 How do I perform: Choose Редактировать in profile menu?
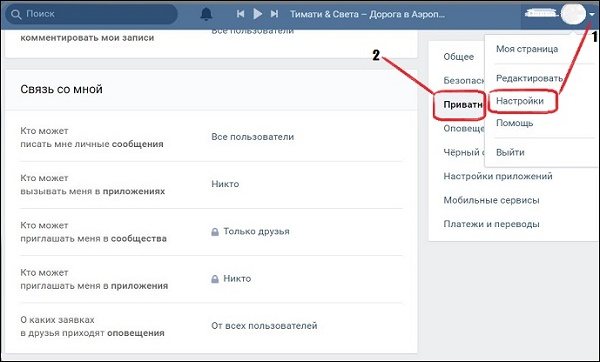point(529,78)
